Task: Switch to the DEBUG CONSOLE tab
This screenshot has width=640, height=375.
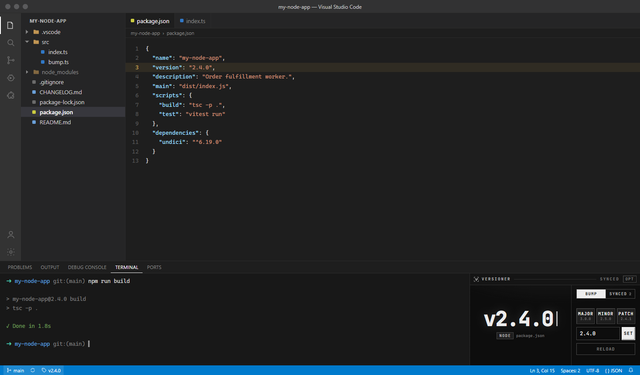Action: pos(87,267)
